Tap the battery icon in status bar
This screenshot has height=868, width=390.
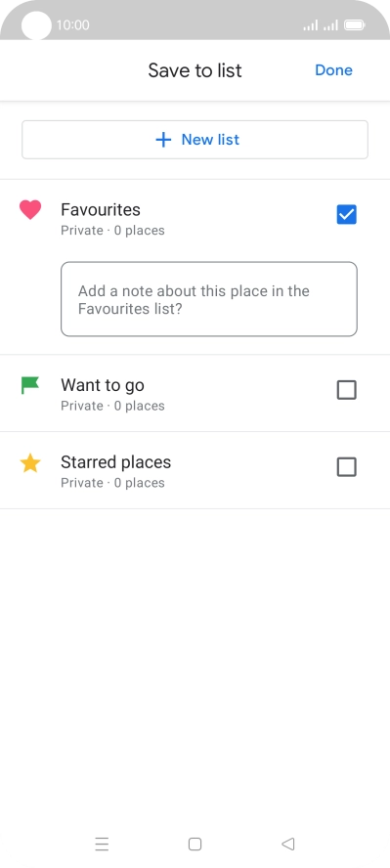(354, 24)
